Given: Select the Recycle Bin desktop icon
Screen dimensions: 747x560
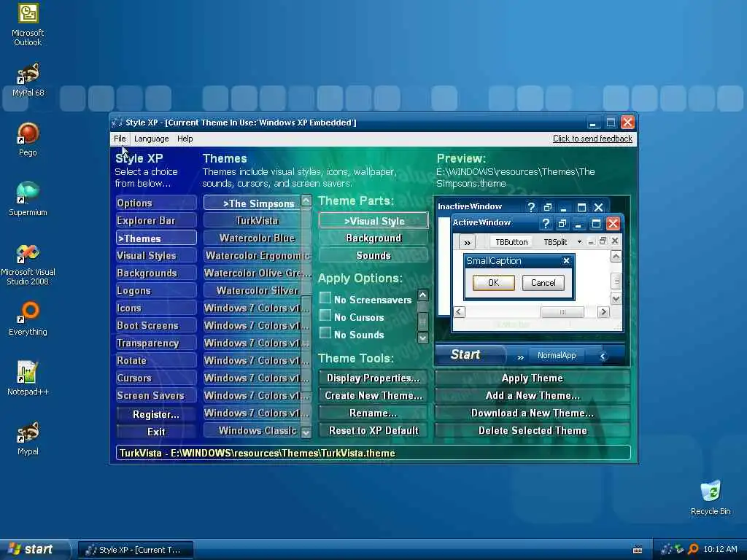Looking at the screenshot, I should pyautogui.click(x=711, y=498).
